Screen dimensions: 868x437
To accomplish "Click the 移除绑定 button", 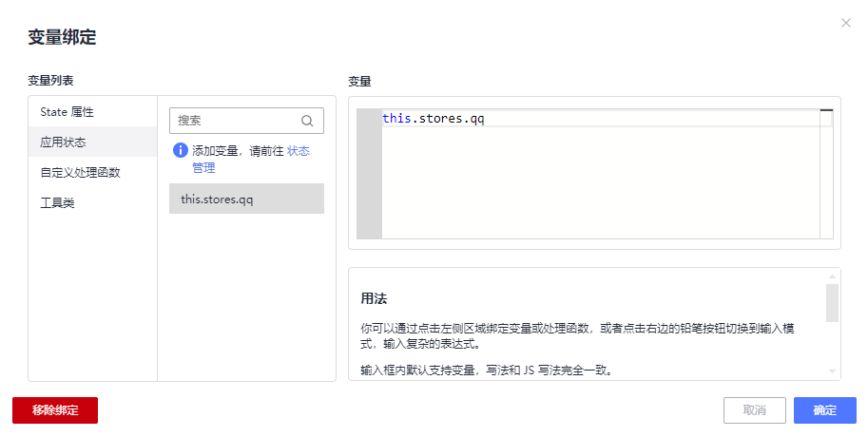I will click(55, 410).
